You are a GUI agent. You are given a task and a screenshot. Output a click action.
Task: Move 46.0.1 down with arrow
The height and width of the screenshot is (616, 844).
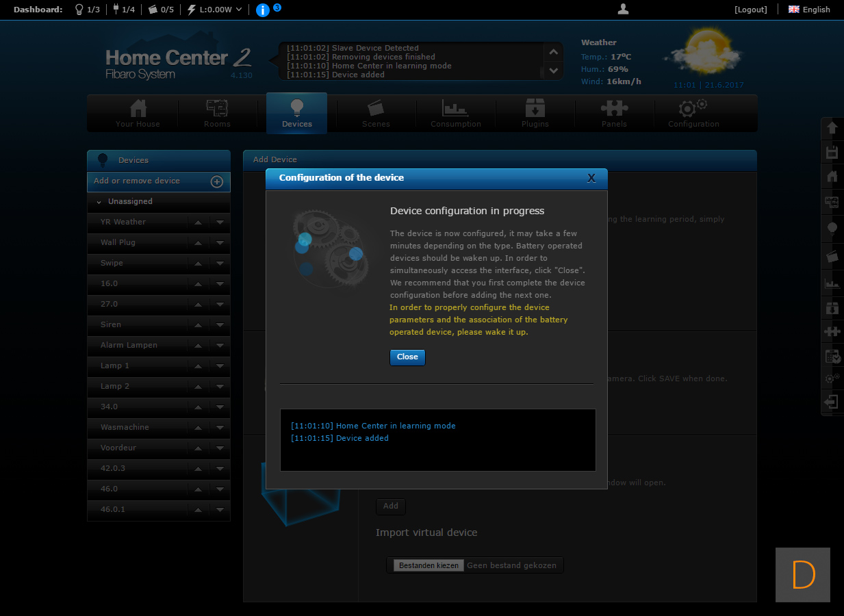coord(220,510)
